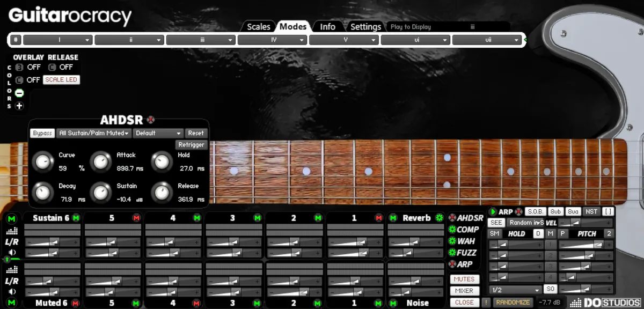Close the AHDSR panel with red X
The height and width of the screenshot is (309, 644).
151,120
